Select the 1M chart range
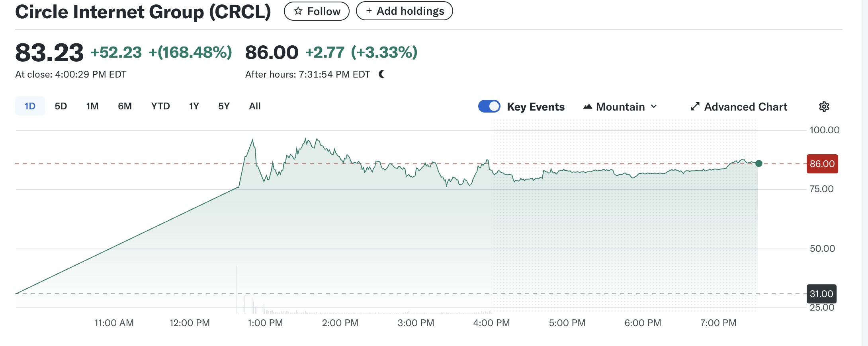 point(92,106)
